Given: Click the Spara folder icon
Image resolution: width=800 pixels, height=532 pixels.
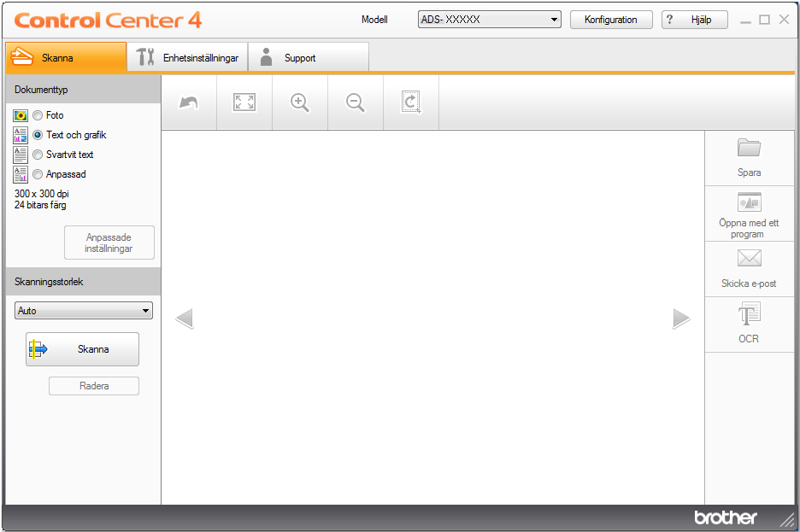Looking at the screenshot, I should 749,148.
